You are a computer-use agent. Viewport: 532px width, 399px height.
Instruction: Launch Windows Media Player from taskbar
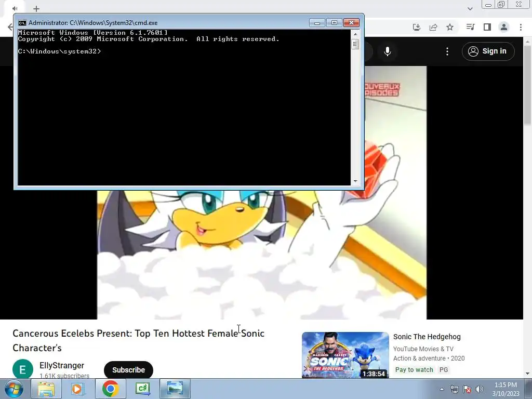pos(78,389)
